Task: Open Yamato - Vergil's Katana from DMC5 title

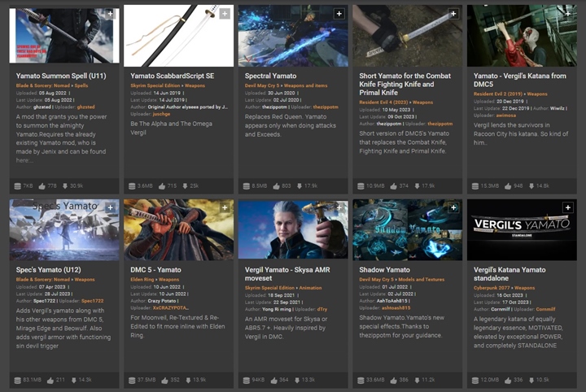Action: (x=520, y=80)
